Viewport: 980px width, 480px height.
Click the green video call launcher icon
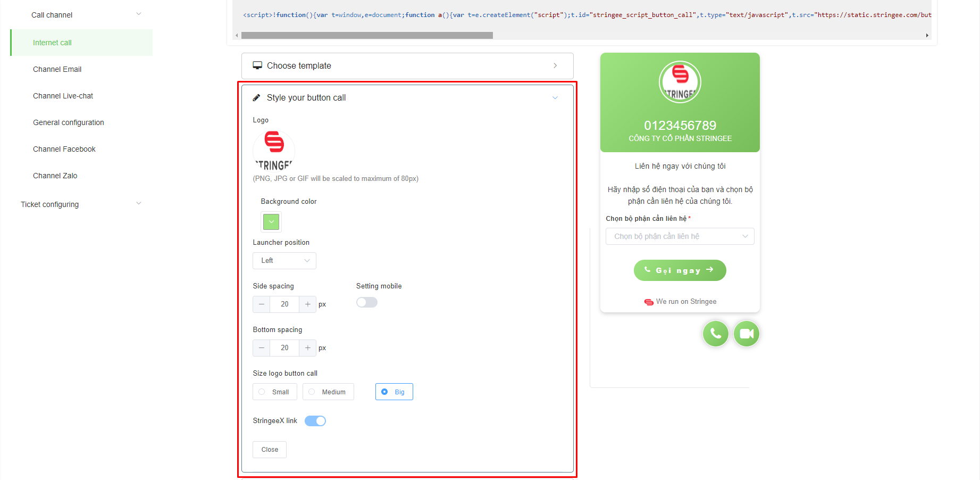746,334
